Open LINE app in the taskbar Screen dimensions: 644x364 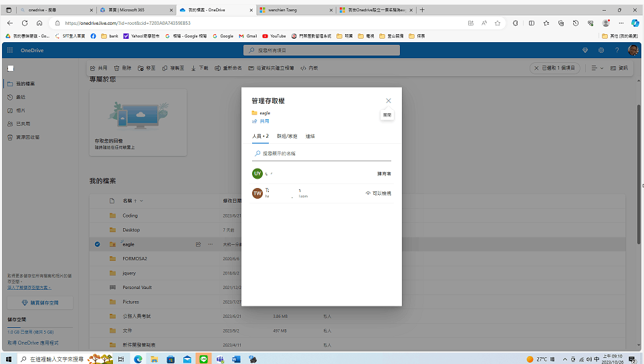203,359
